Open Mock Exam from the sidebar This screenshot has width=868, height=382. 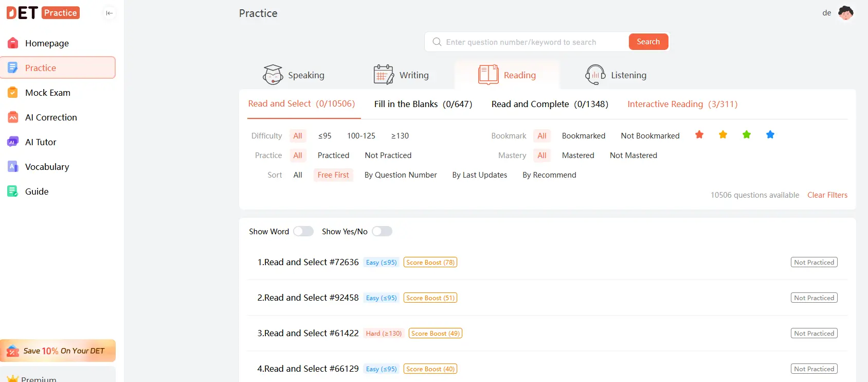[x=48, y=93]
